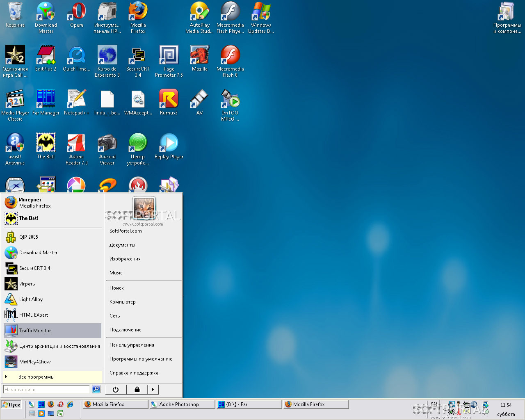Open MixPlay4Show from the Start menu
525x420 pixels.
53,362
